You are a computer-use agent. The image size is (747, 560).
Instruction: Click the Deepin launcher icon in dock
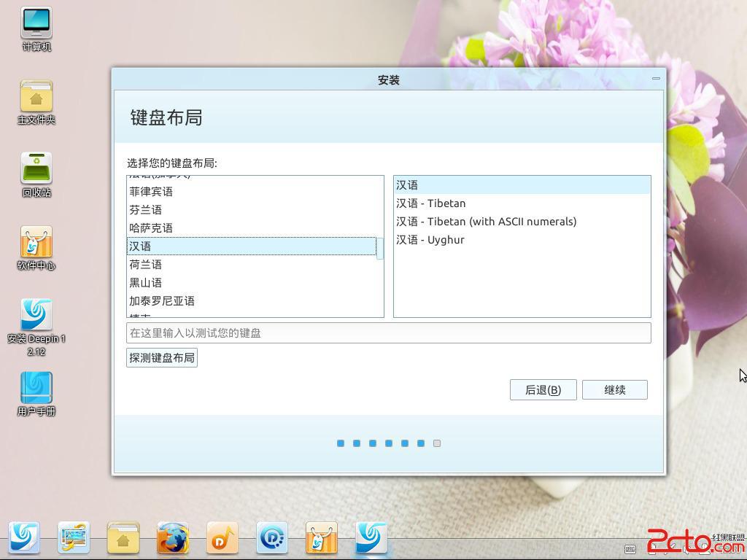[x=24, y=537]
